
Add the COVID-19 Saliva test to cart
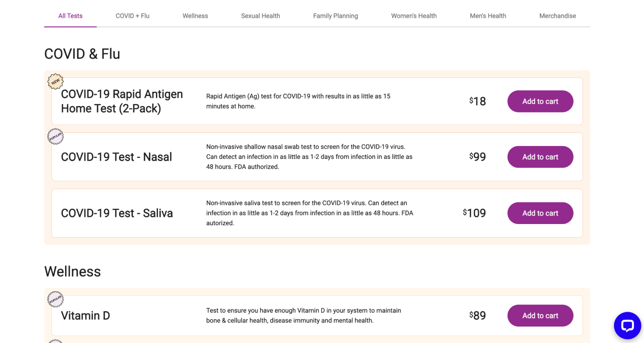[x=540, y=213]
